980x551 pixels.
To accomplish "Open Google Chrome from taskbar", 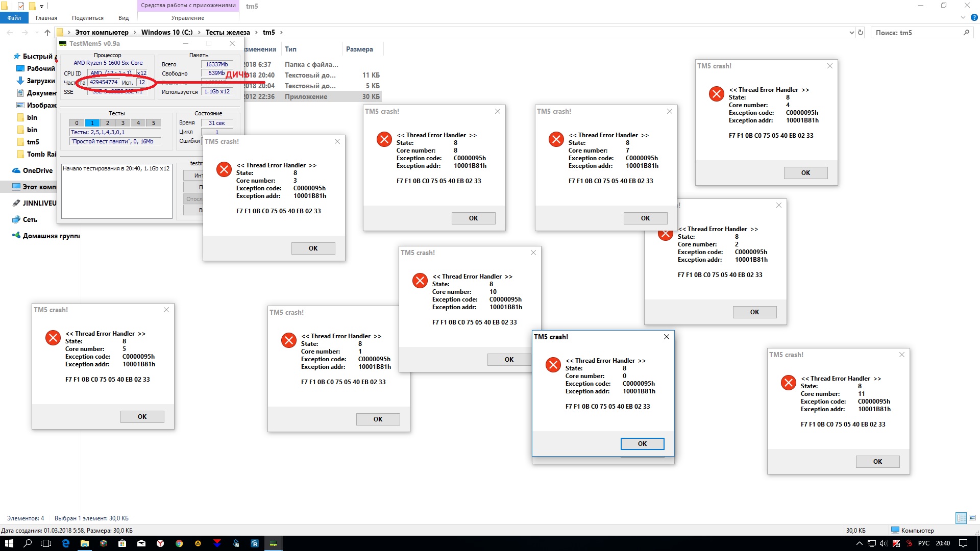I will 179,543.
